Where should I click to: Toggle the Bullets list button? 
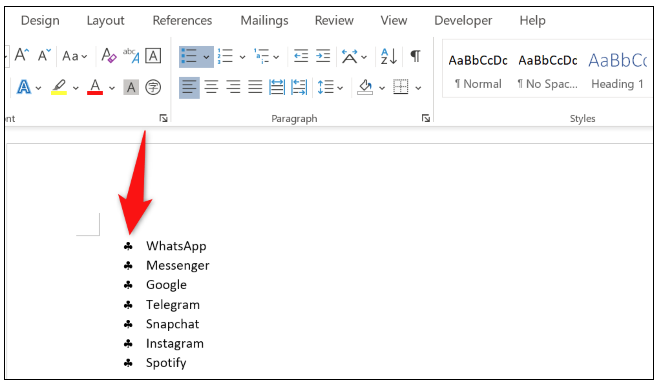(x=189, y=56)
